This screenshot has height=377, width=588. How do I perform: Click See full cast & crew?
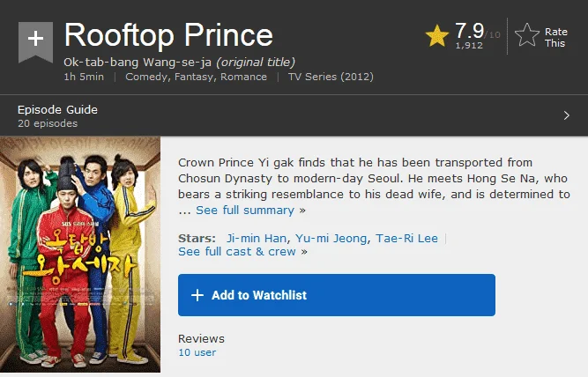237,251
